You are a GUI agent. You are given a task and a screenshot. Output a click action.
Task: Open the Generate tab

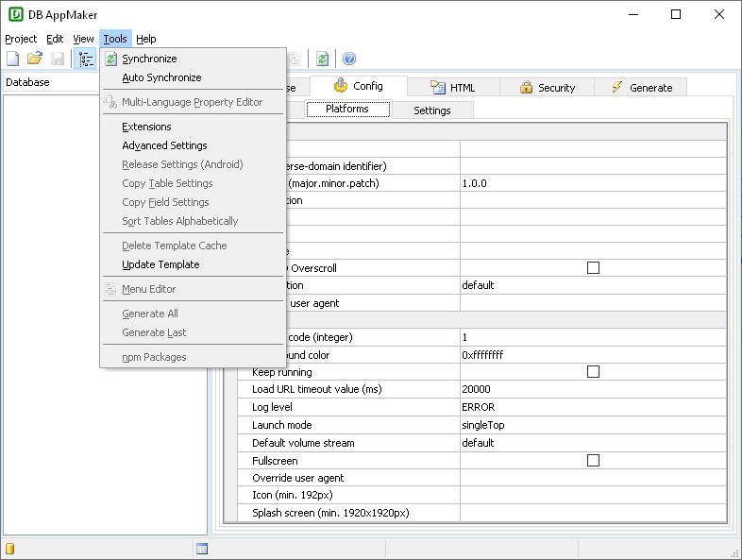pyautogui.click(x=640, y=87)
